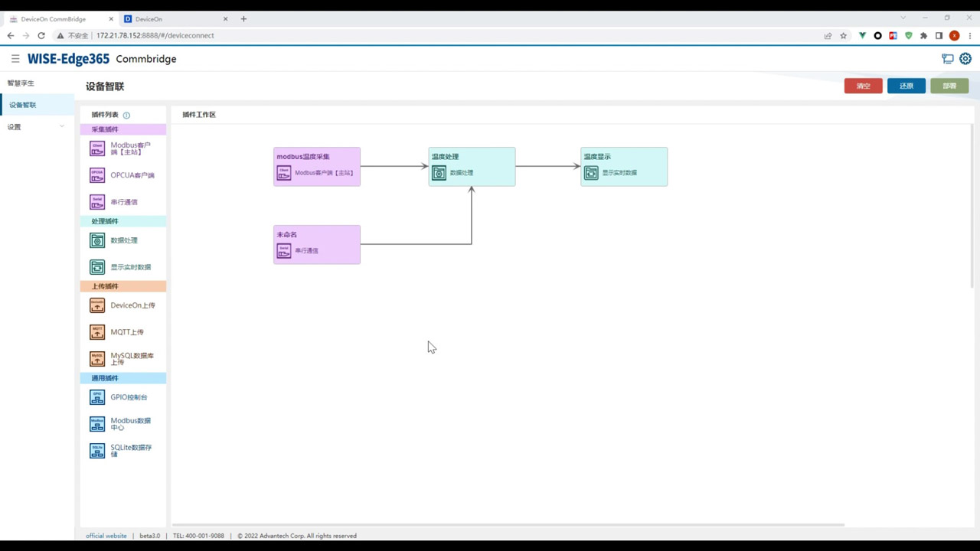Open the browser profile avatar
Screen dimensions: 980x551
pyautogui.click(x=954, y=35)
